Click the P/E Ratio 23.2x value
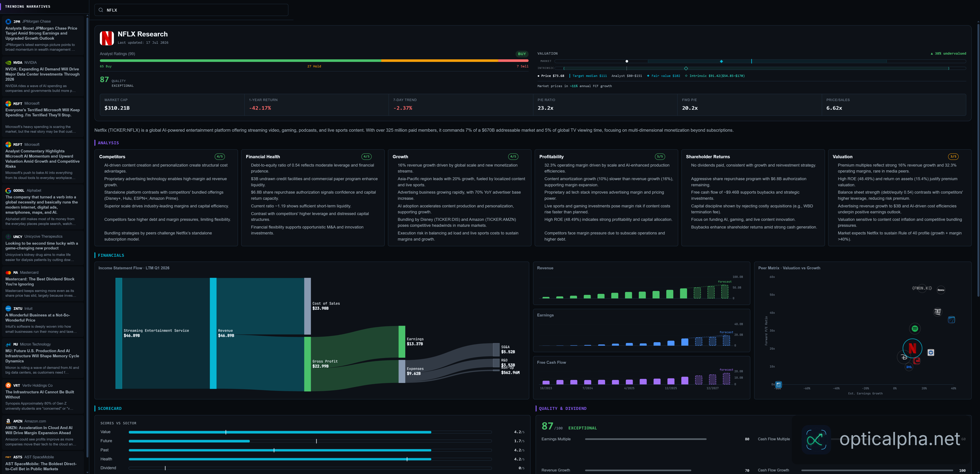The height and width of the screenshot is (474, 980). click(x=545, y=108)
